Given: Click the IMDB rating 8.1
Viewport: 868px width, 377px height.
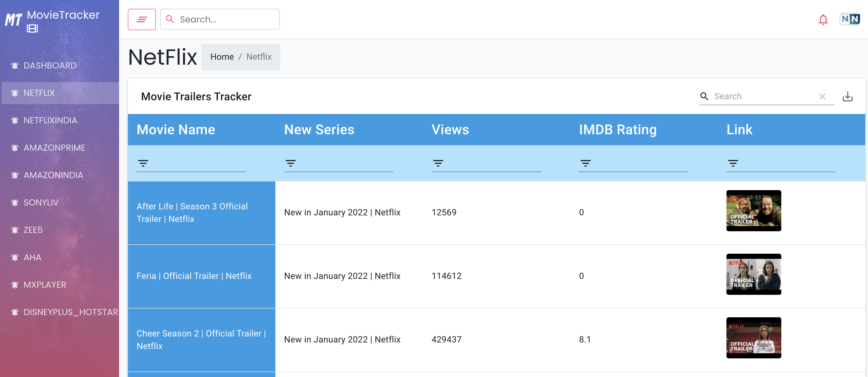Looking at the screenshot, I should (585, 340).
